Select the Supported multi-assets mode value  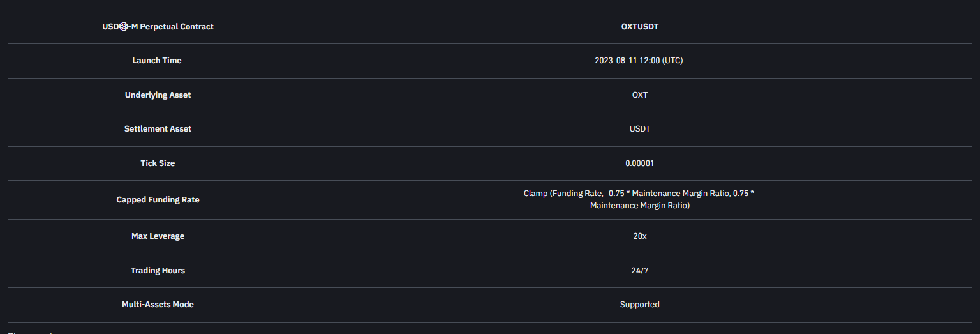click(x=639, y=305)
